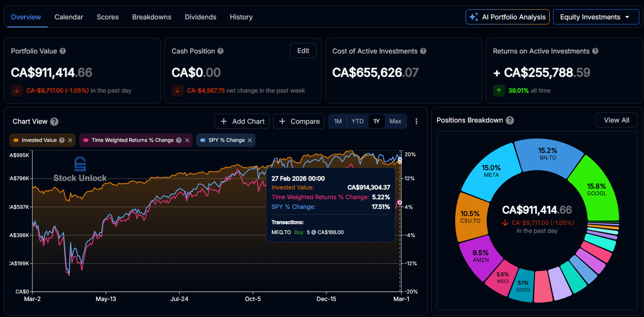The image size is (644, 317).
Task: Click the Jul-24 x-axis label
Action: click(x=179, y=299)
